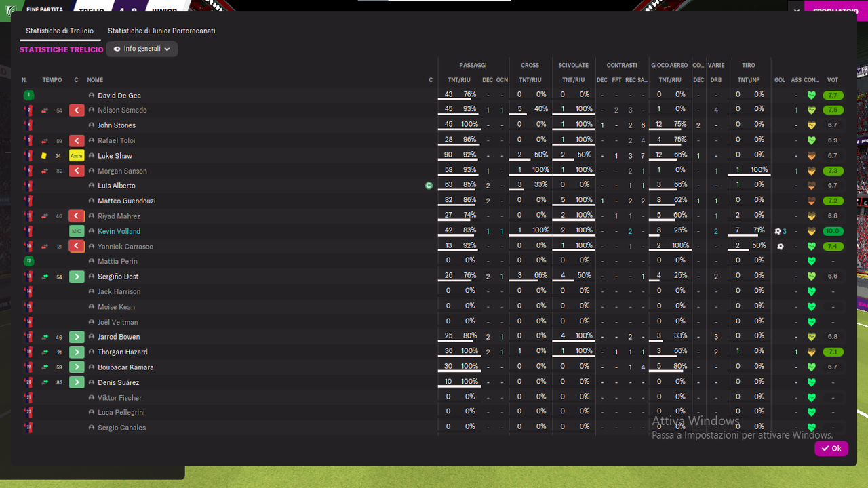Open Thorgan Hazard's player profile
Screen dimensions: 868x488
click(123, 352)
